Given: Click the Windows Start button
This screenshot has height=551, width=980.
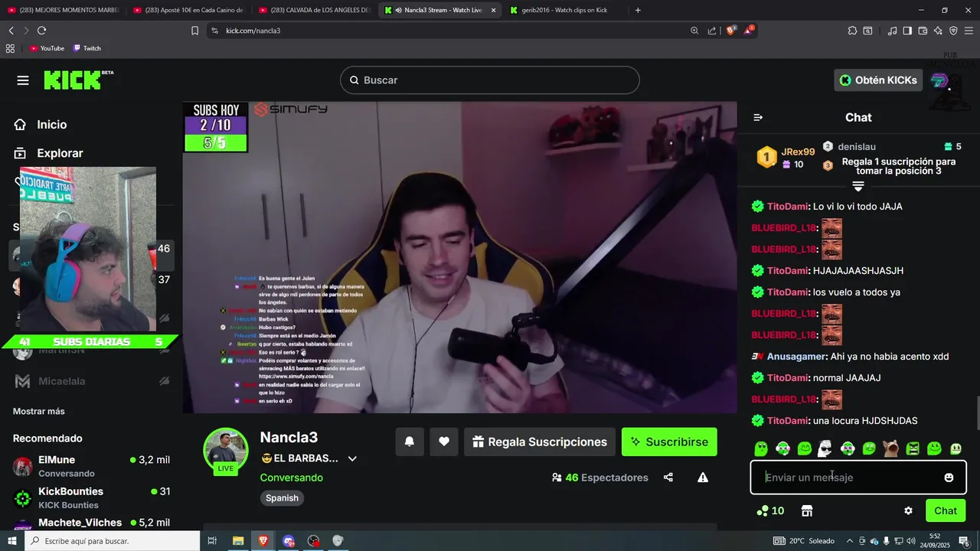Looking at the screenshot, I should point(12,541).
